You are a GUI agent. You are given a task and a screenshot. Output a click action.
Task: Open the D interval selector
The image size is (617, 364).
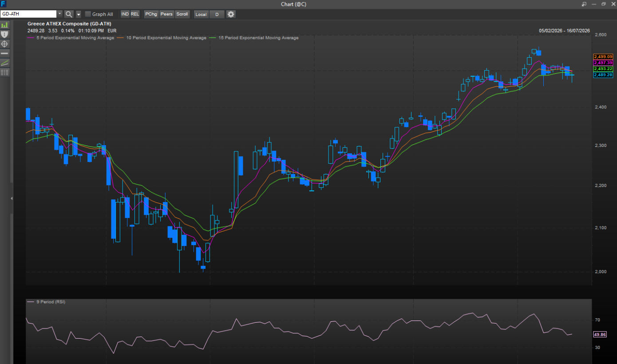[x=217, y=14]
